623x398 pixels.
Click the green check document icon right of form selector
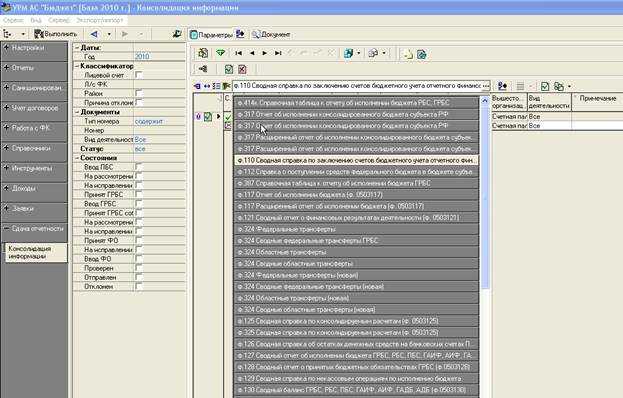click(x=545, y=86)
